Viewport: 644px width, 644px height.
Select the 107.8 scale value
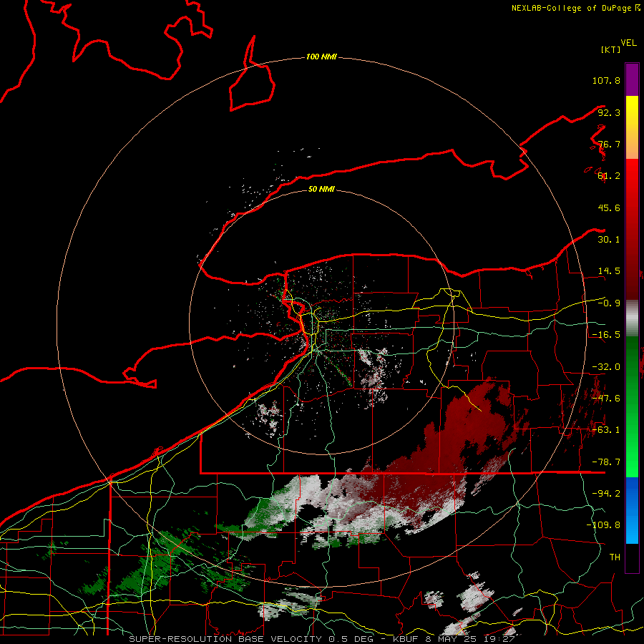(606, 80)
